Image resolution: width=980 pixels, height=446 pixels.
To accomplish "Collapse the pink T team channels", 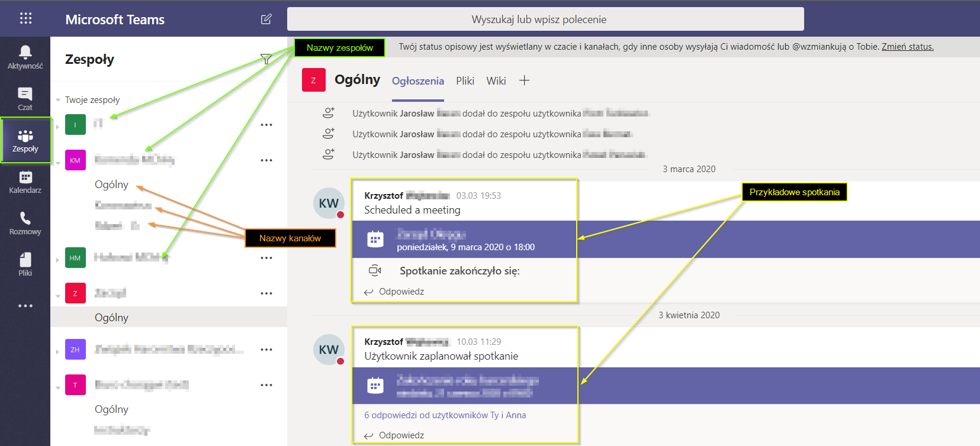I will point(58,387).
